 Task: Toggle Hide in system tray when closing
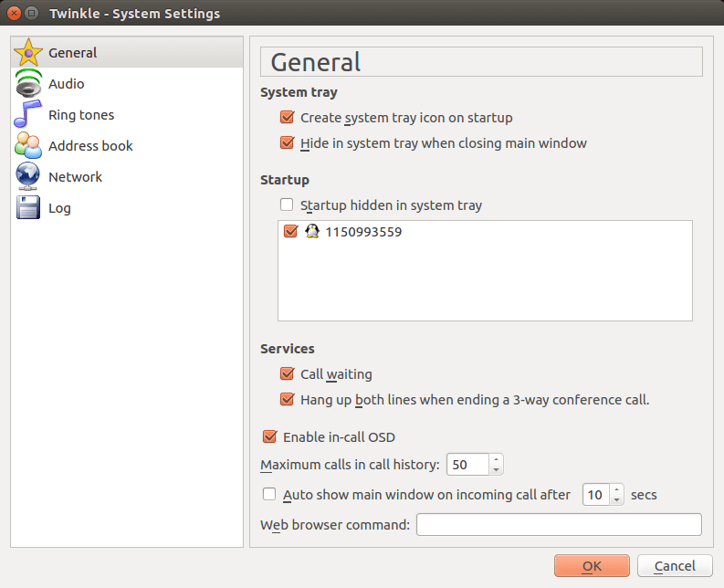287,142
